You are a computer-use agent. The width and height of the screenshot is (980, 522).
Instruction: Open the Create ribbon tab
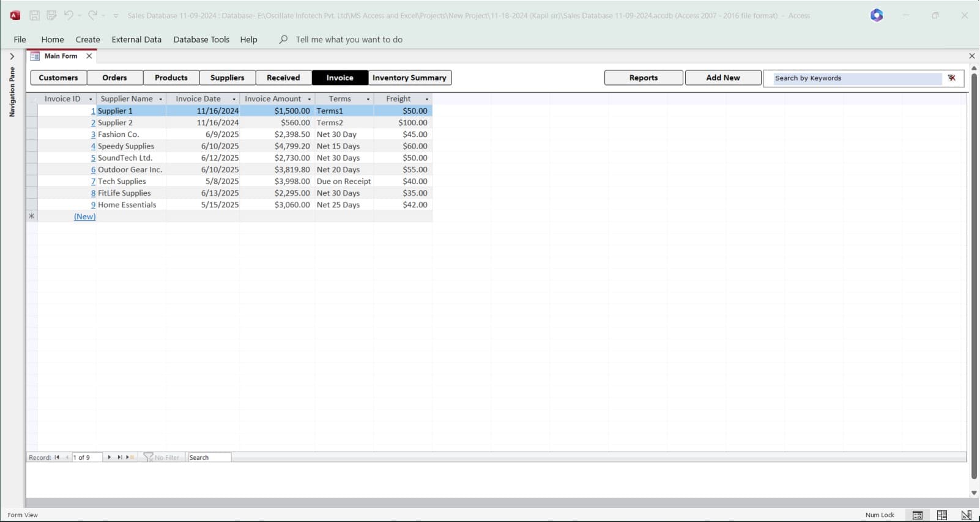tap(87, 39)
